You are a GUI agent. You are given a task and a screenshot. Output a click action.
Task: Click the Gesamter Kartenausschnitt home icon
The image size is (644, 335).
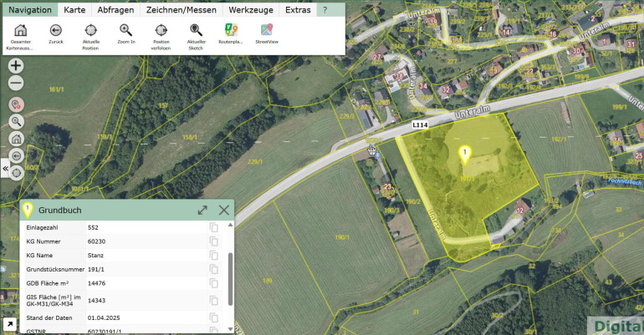(x=21, y=30)
